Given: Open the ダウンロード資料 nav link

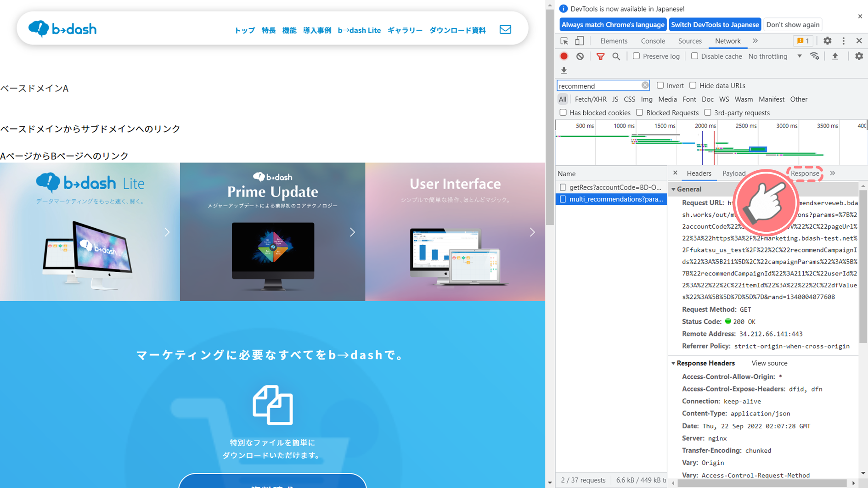Looking at the screenshot, I should 457,30.
